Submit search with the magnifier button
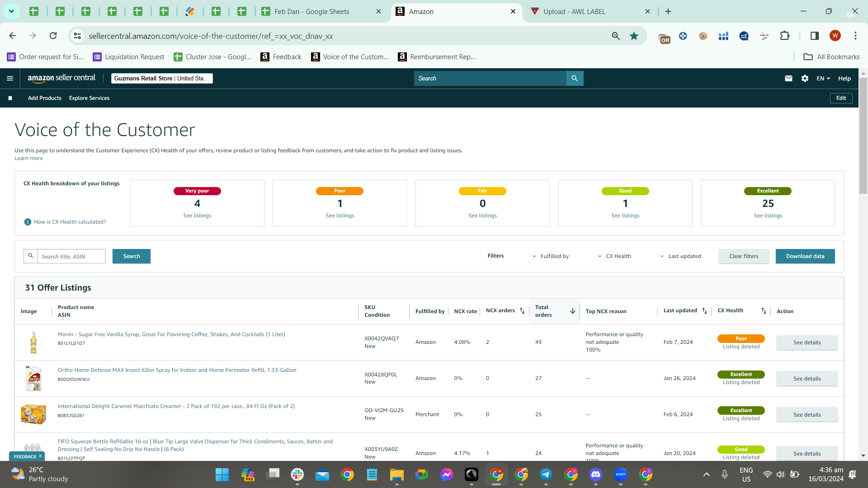 tap(575, 78)
